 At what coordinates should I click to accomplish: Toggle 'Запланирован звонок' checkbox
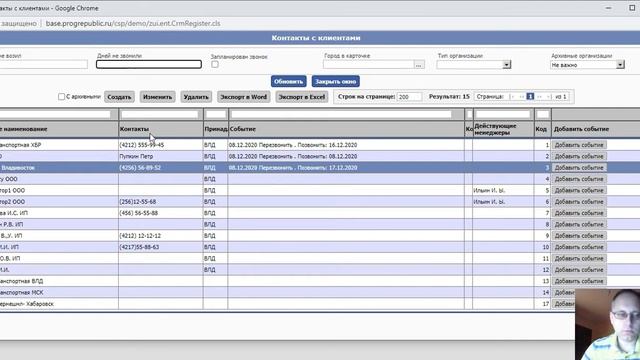[215, 64]
